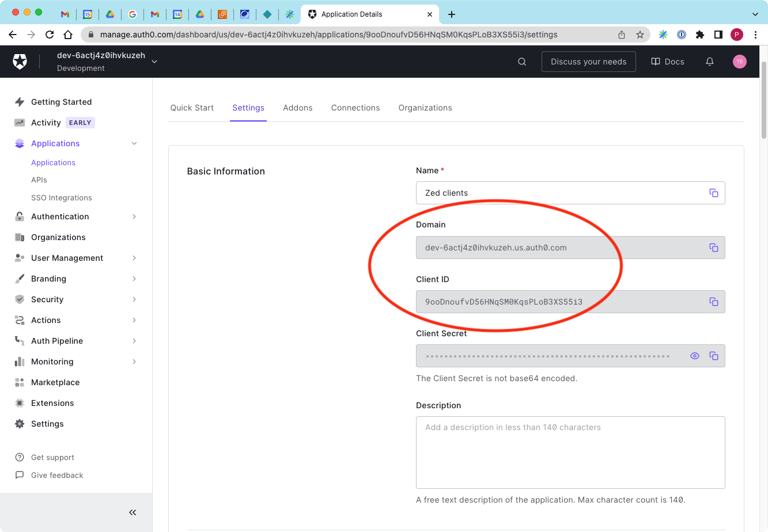The height and width of the screenshot is (532, 768).
Task: Select the Settings tab
Action: (x=248, y=108)
